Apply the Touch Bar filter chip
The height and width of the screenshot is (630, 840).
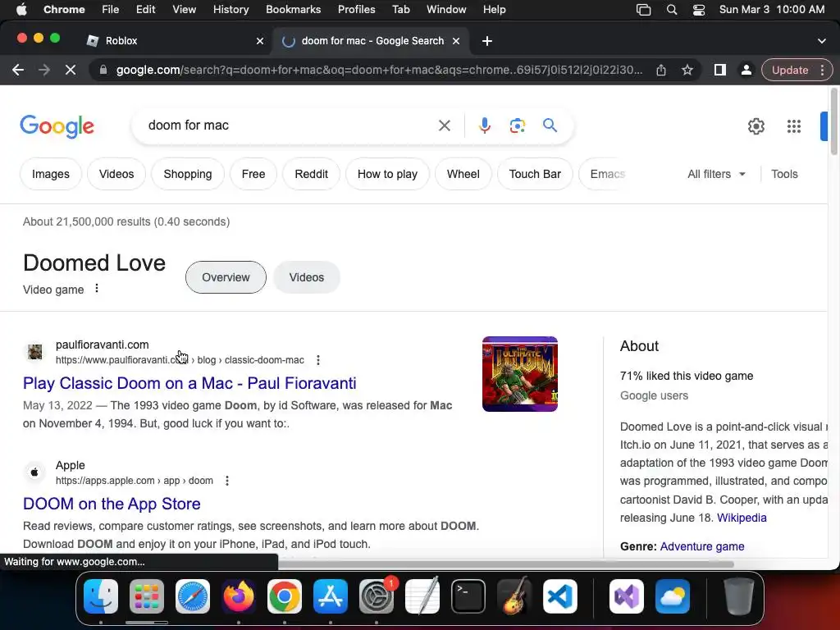click(x=535, y=174)
